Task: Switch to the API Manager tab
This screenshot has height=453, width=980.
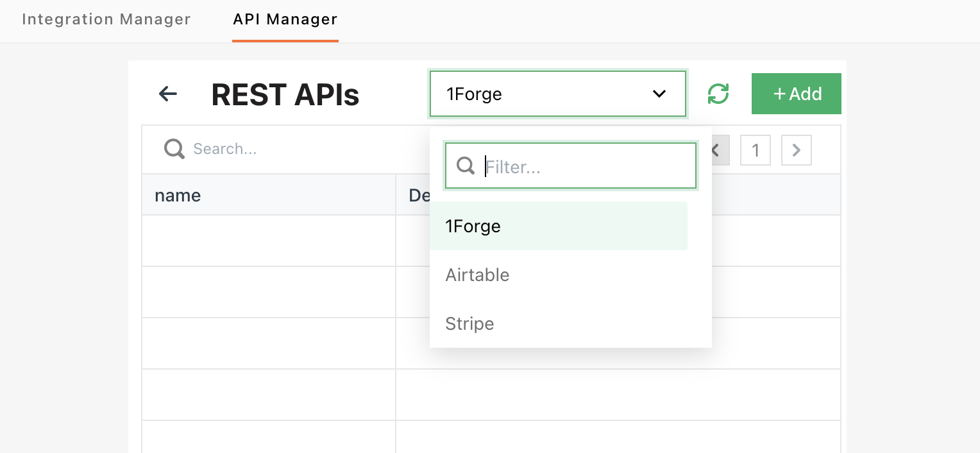Action: pos(285,20)
